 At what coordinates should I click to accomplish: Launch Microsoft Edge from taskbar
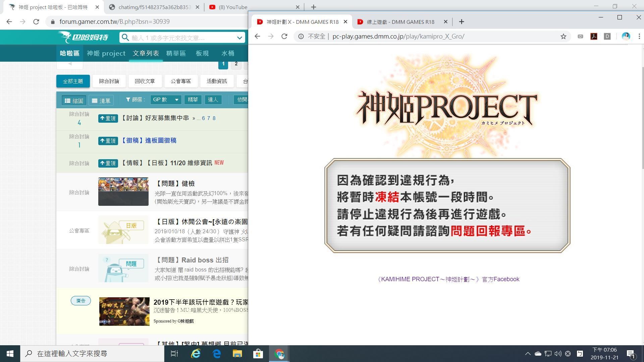(217, 354)
